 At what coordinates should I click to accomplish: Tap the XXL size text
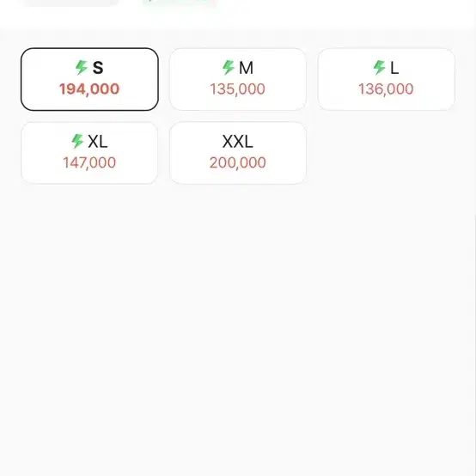click(x=237, y=142)
